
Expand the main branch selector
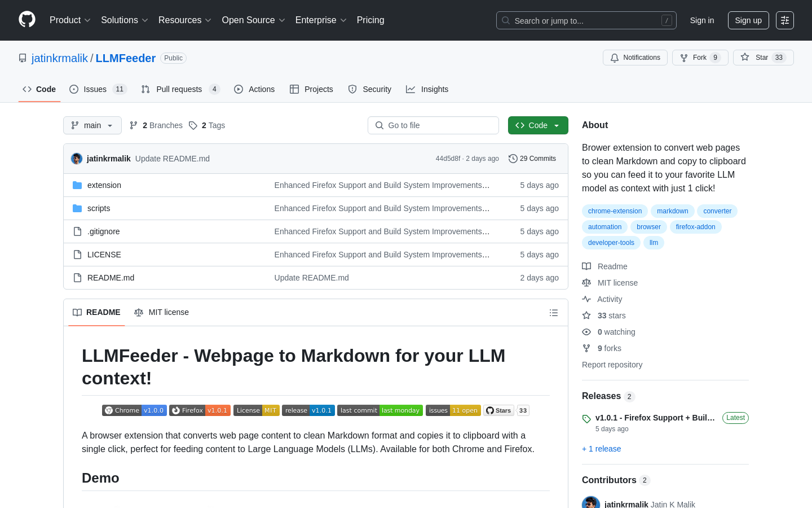pos(92,125)
